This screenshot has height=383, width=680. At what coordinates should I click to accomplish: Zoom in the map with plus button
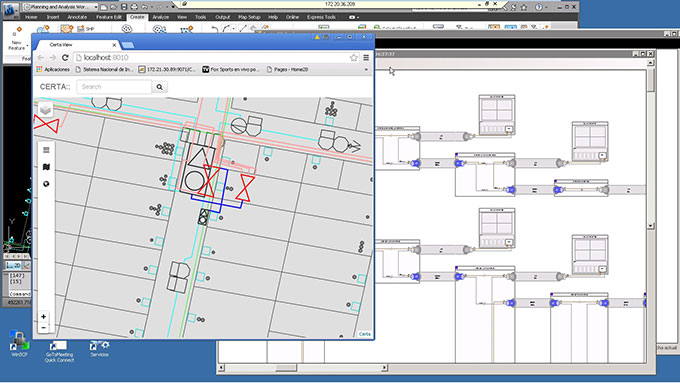43,317
